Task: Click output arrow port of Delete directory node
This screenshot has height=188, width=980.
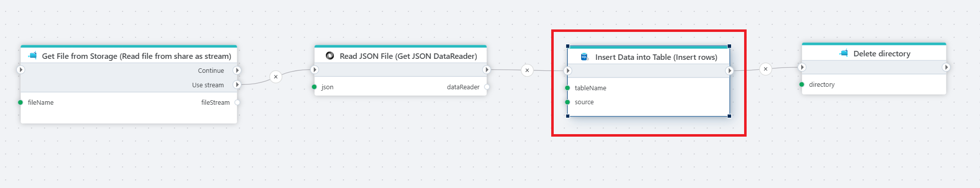Action: pyautogui.click(x=946, y=67)
